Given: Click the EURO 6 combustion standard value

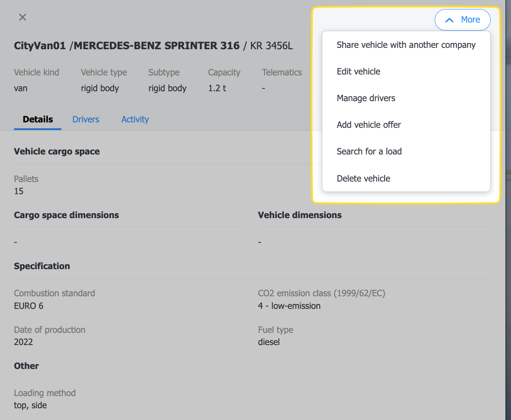Looking at the screenshot, I should click(28, 306).
